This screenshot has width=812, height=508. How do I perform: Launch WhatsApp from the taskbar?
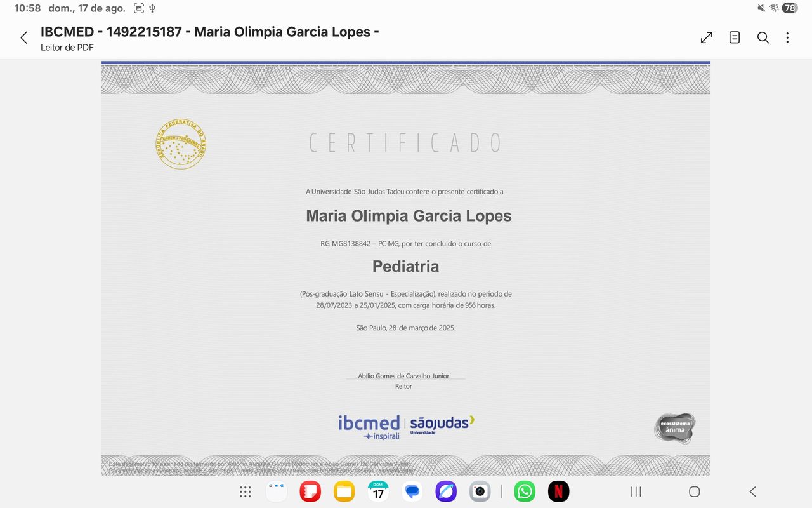[524, 491]
